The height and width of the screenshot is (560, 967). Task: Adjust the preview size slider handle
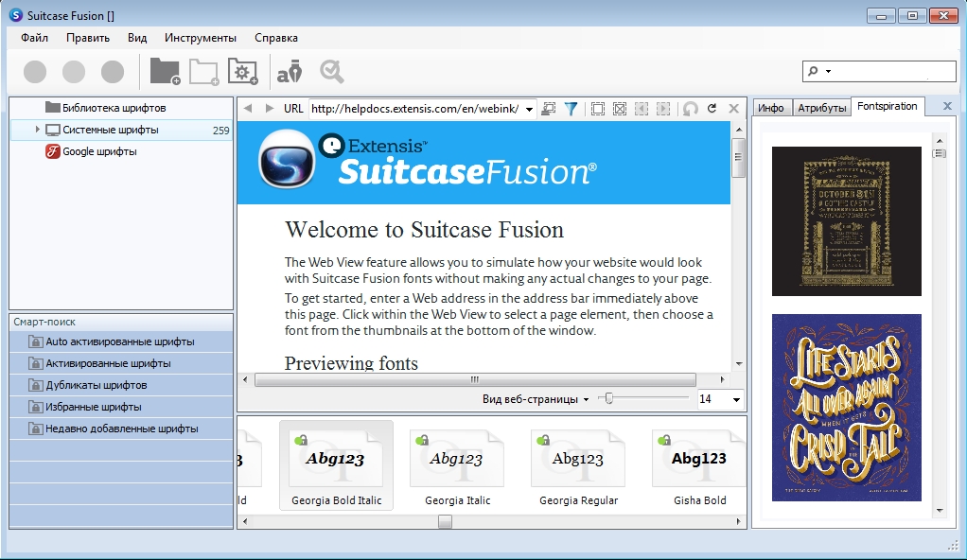click(608, 399)
